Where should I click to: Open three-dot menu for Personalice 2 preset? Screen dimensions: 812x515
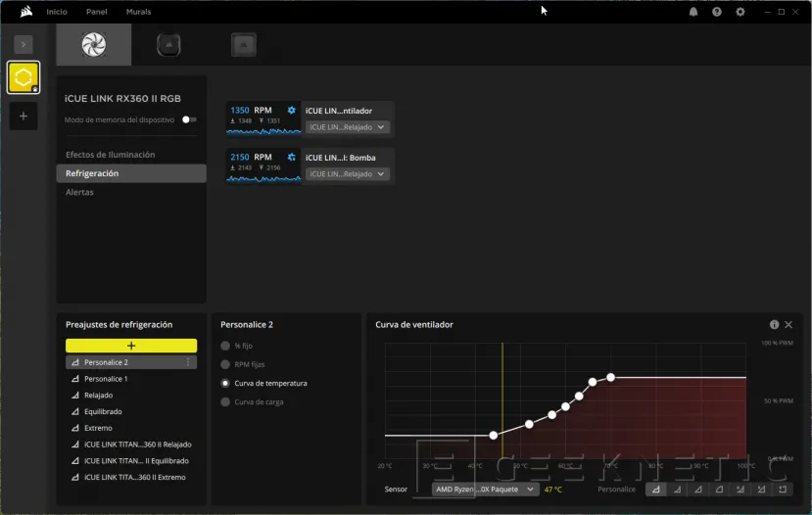[x=188, y=362]
